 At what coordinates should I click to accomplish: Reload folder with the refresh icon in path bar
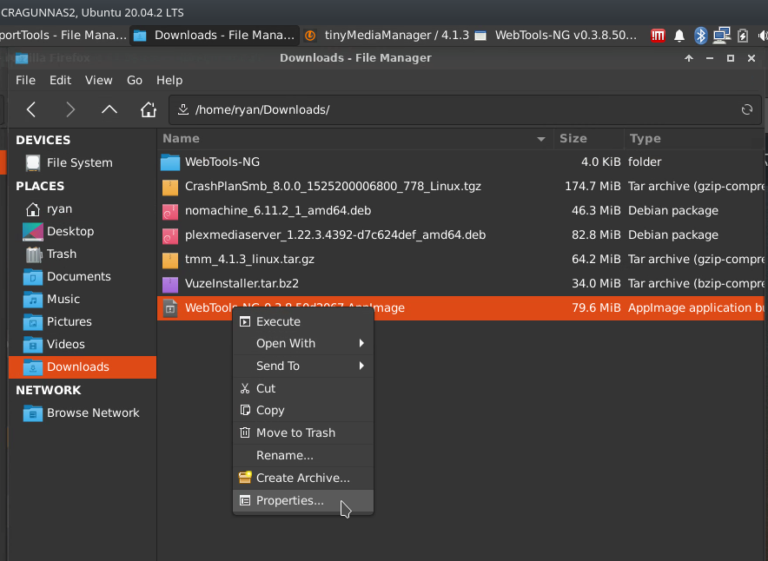tap(746, 110)
